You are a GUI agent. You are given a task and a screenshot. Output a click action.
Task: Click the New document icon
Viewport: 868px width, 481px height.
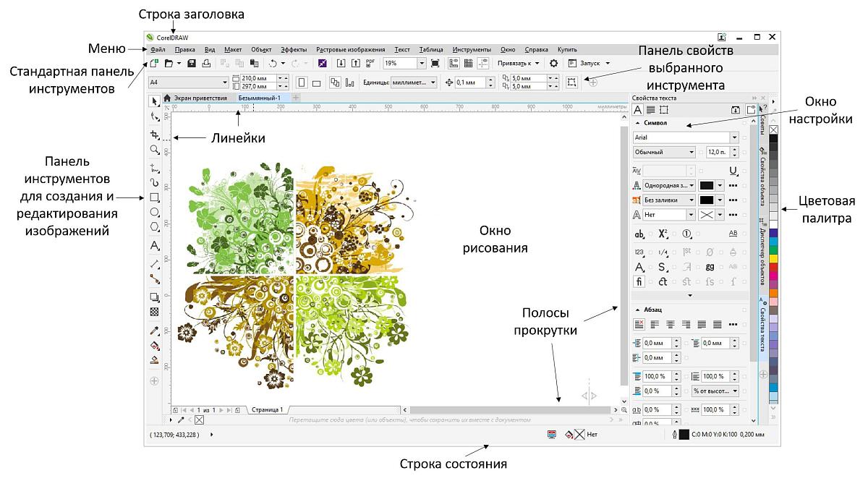[x=154, y=64]
